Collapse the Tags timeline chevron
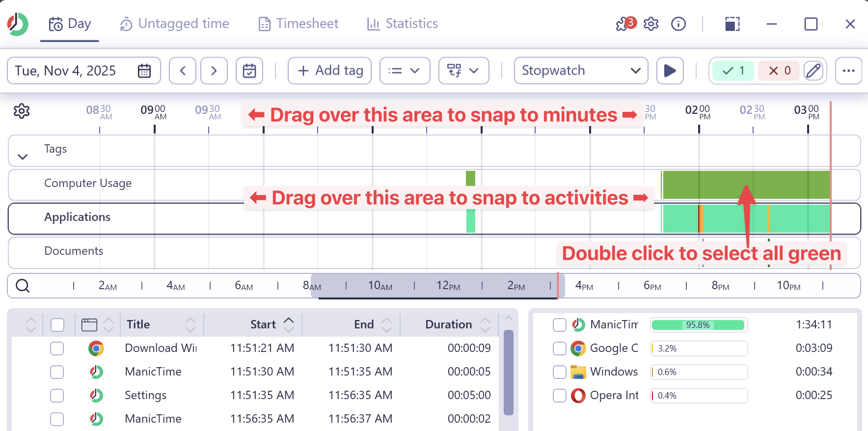The image size is (868, 431). pyautogui.click(x=23, y=157)
